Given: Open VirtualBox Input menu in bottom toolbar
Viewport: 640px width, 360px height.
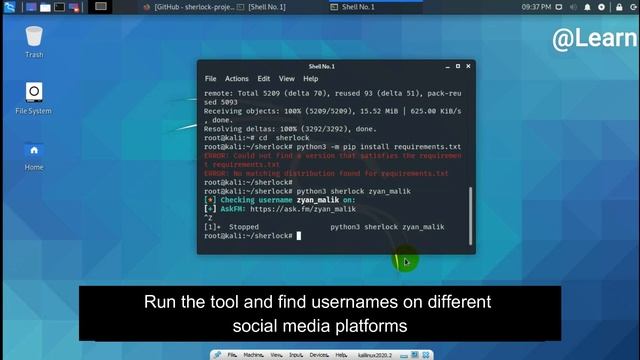Looking at the screenshot, I should click(x=296, y=355).
